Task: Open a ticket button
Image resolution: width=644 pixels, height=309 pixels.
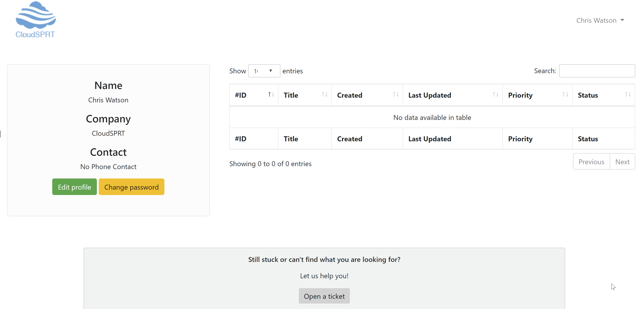Action: [x=324, y=296]
